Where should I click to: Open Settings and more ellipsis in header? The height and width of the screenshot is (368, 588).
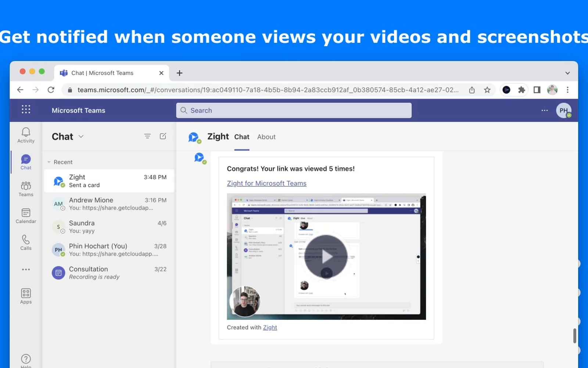[544, 110]
